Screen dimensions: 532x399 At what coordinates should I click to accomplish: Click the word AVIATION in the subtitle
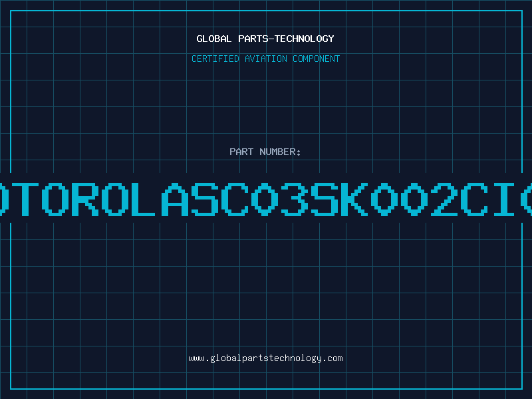tap(266, 59)
